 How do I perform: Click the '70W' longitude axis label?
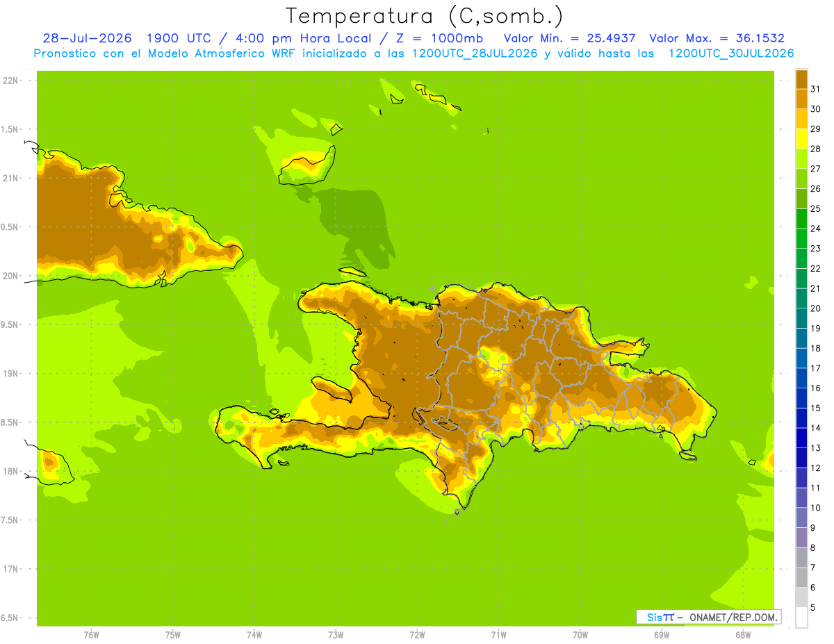click(x=580, y=635)
